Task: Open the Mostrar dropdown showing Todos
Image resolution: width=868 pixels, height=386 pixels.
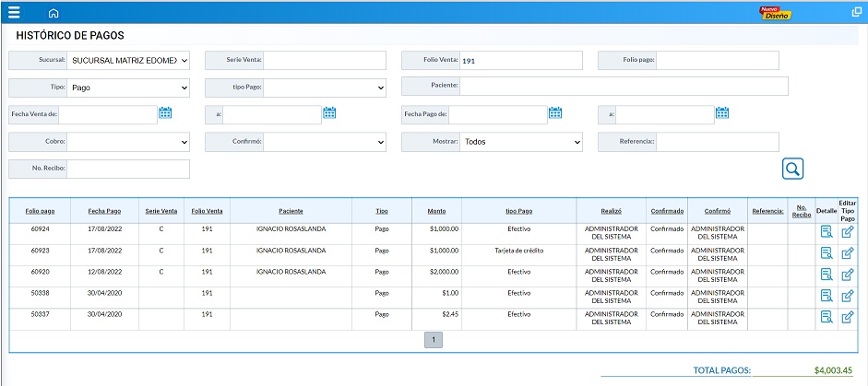Action: 521,142
